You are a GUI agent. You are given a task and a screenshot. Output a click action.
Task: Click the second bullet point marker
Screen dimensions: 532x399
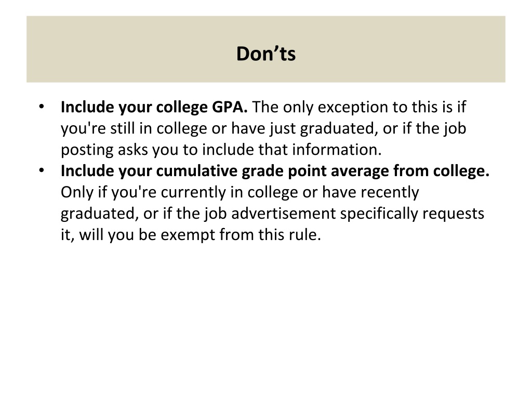(x=42, y=170)
